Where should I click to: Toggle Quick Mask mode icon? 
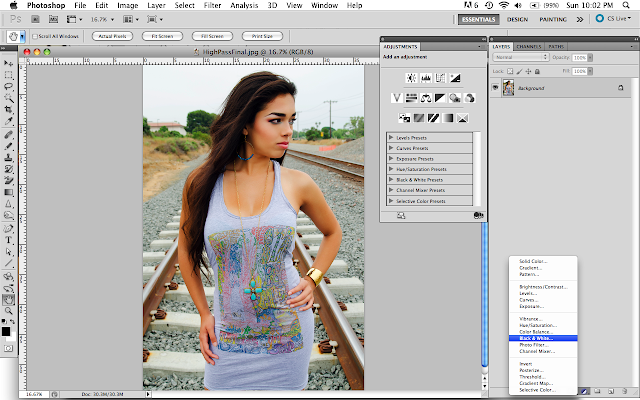(9, 348)
